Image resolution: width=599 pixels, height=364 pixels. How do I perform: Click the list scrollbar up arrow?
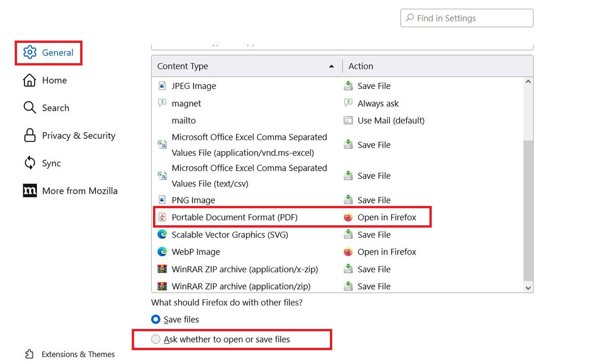[x=528, y=82]
